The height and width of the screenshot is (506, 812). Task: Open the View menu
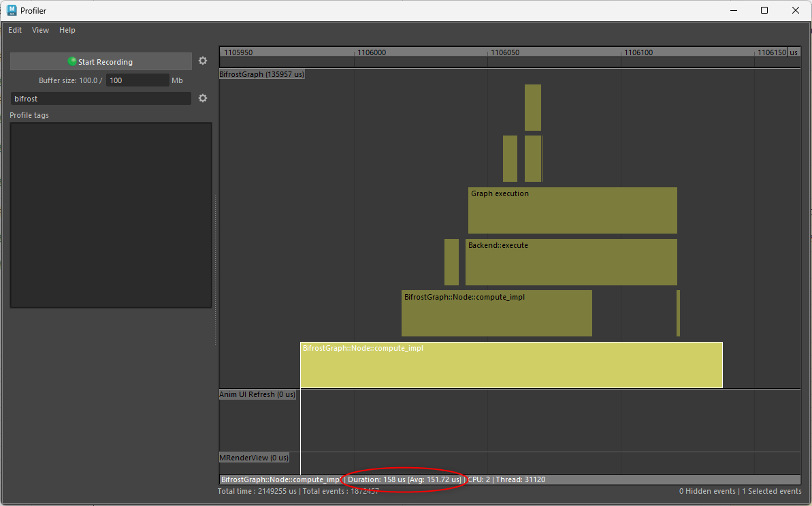pyautogui.click(x=40, y=30)
